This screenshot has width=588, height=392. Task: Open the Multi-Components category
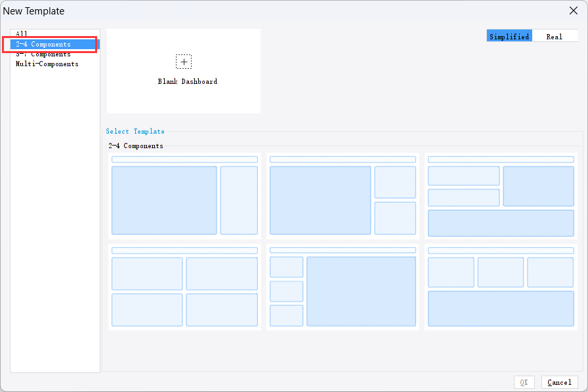(47, 64)
